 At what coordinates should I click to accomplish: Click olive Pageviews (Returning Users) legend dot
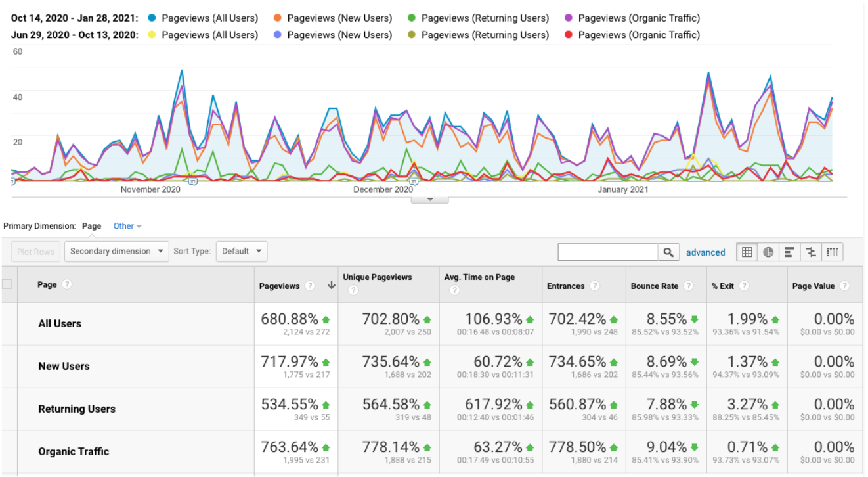pos(412,35)
